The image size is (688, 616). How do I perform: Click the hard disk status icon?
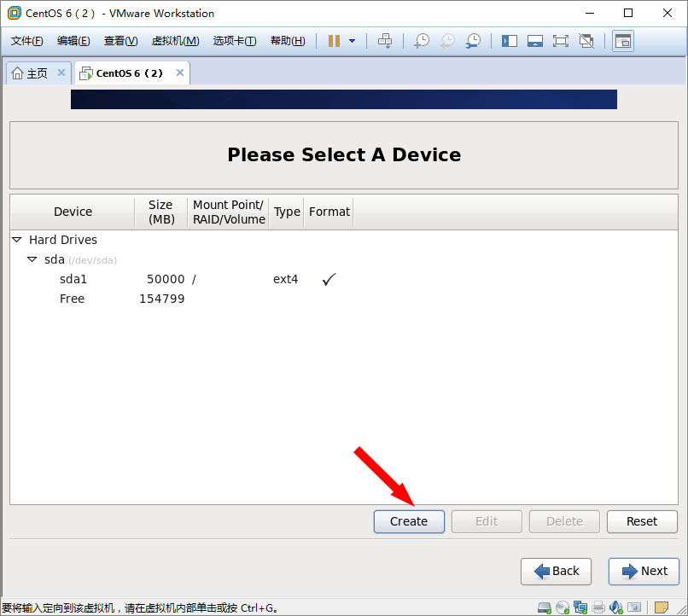point(545,607)
